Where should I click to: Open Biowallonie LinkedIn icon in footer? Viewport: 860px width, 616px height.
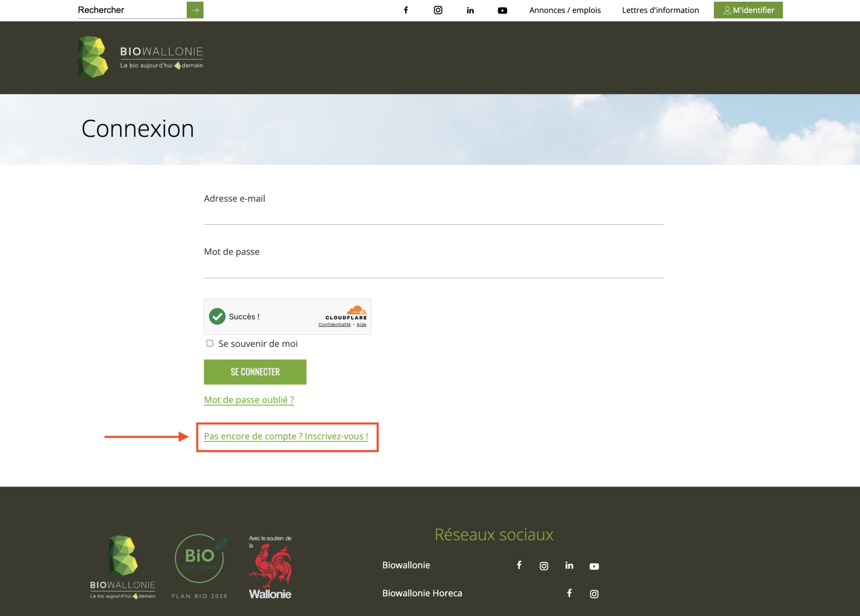coord(569,565)
